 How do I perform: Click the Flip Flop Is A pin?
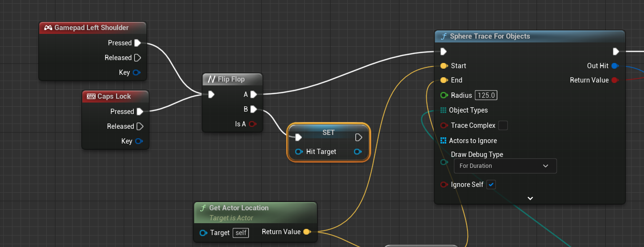coord(253,124)
